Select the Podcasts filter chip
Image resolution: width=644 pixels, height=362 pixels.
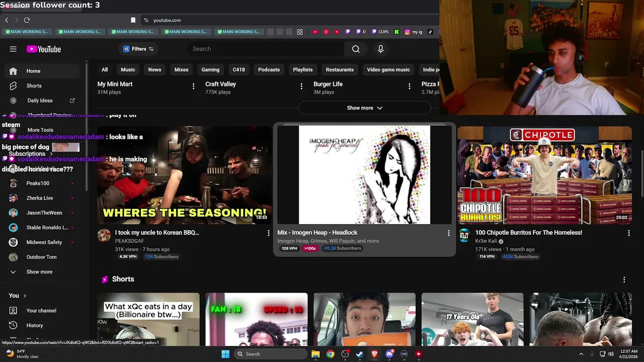point(269,70)
